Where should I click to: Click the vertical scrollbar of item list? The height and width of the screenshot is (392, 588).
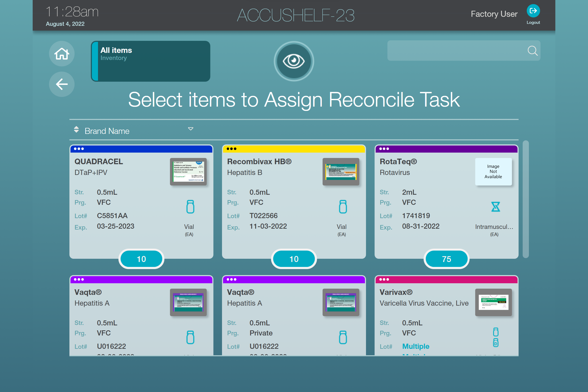(525, 199)
